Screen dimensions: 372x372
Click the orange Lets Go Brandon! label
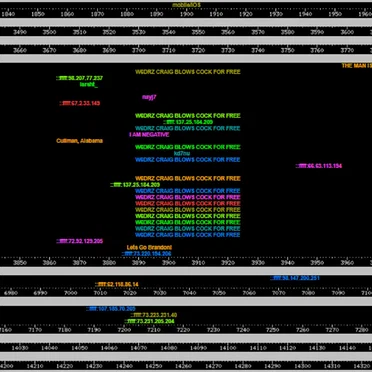coord(149,247)
